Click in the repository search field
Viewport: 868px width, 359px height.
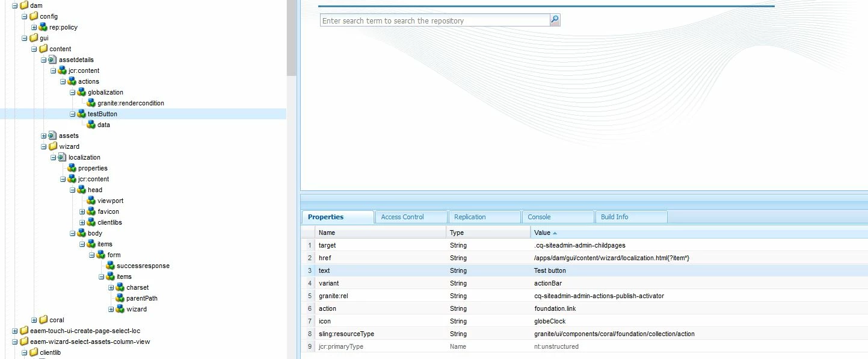434,20
